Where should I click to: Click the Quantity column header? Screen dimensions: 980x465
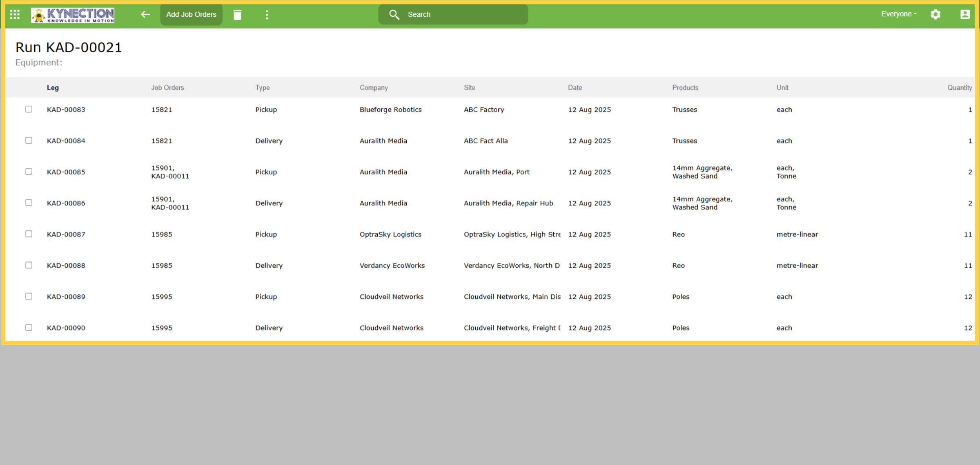(960, 87)
